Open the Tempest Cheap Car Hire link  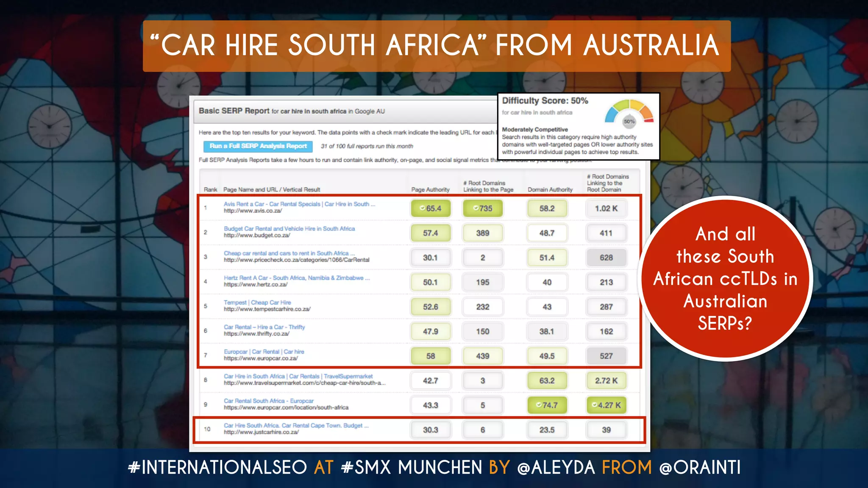point(257,302)
